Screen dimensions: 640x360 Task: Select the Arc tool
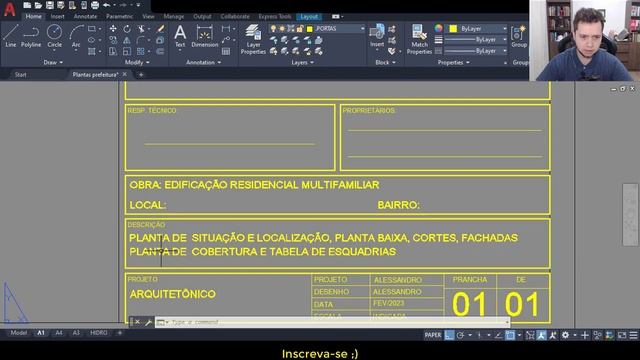[x=76, y=36]
